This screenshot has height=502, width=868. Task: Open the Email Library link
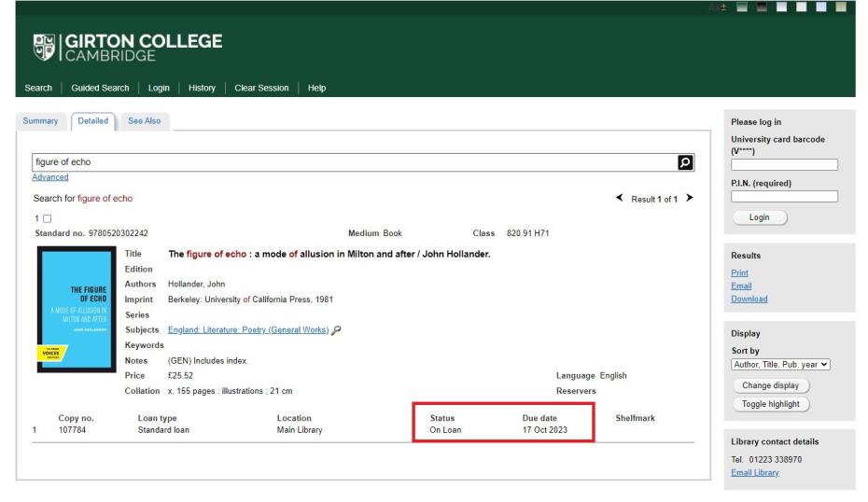[756, 473]
